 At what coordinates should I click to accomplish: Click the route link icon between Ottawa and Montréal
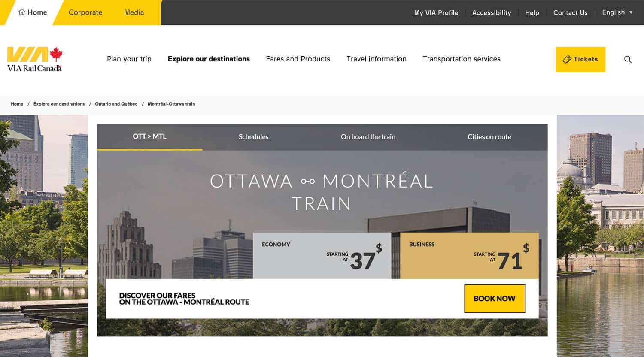click(x=308, y=182)
